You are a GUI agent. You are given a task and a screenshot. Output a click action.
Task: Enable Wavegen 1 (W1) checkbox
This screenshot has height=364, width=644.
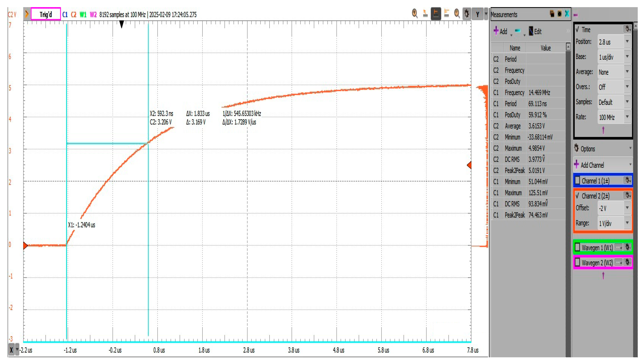tap(578, 247)
